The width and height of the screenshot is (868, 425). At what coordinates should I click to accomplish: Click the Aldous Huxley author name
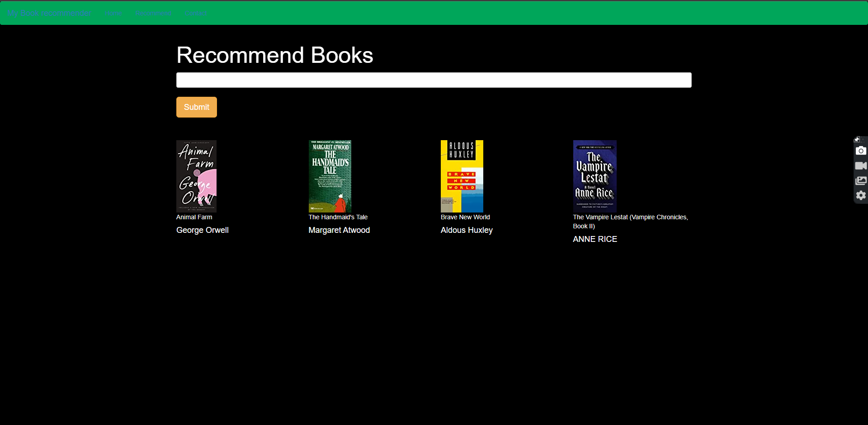tap(466, 230)
